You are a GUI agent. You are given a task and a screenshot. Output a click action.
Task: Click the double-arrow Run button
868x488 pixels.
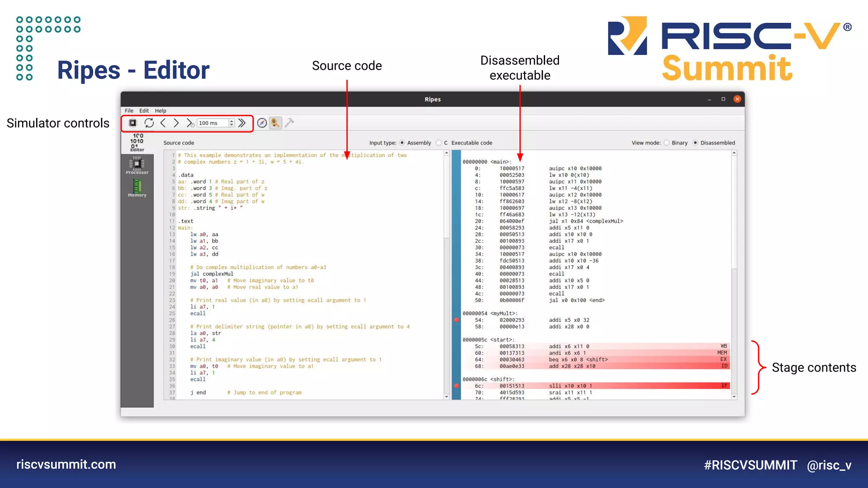[x=242, y=123]
